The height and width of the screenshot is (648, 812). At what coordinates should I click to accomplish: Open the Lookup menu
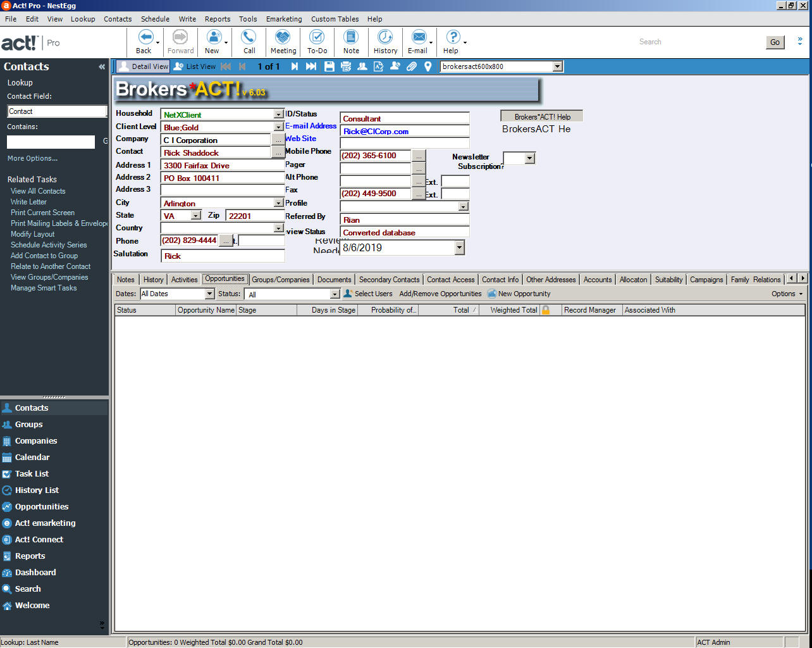click(x=83, y=19)
